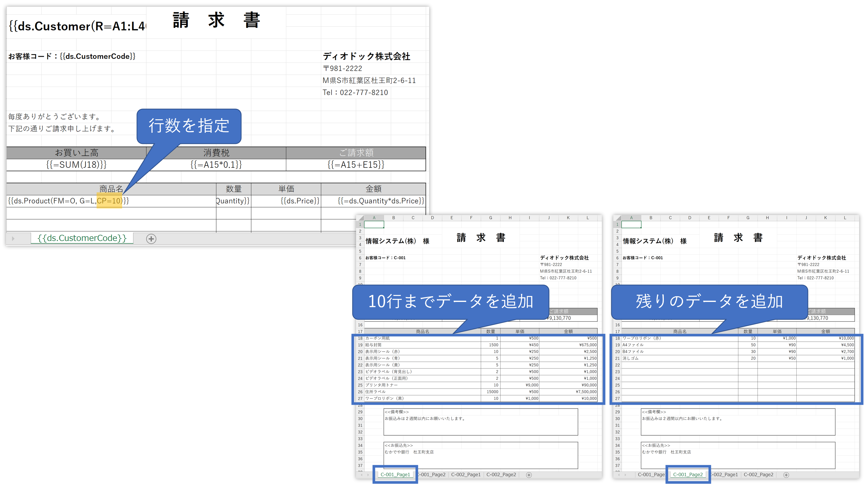
Task: Select column G header in the middle workbook
Action: tap(491, 218)
